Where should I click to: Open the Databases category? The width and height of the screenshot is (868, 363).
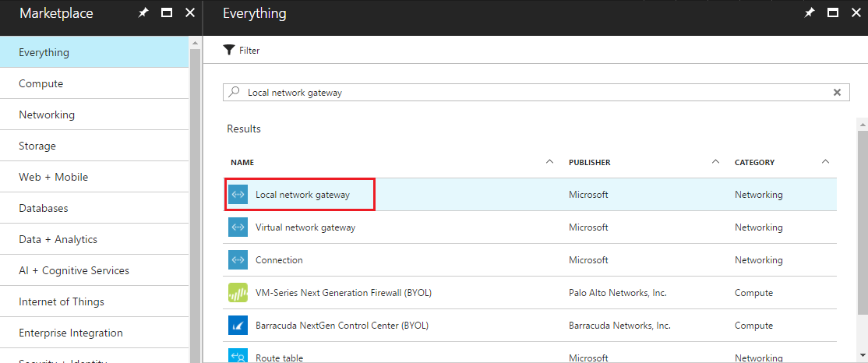pos(44,208)
